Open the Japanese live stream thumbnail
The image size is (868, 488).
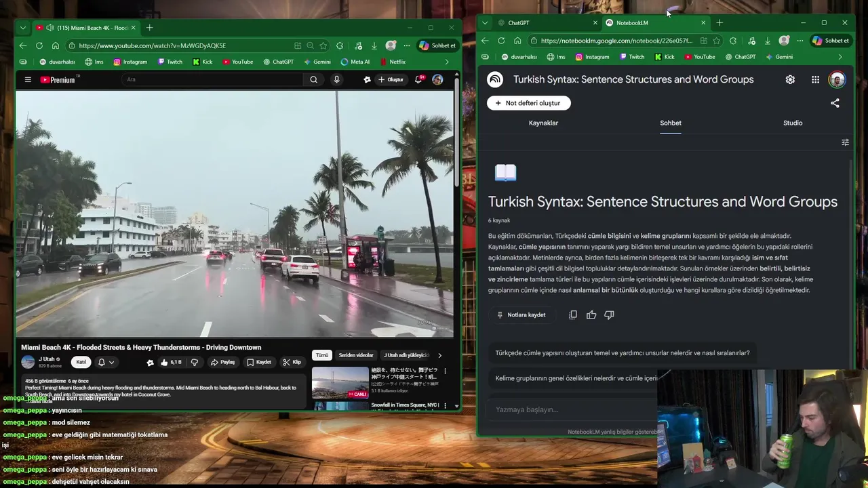(x=340, y=383)
